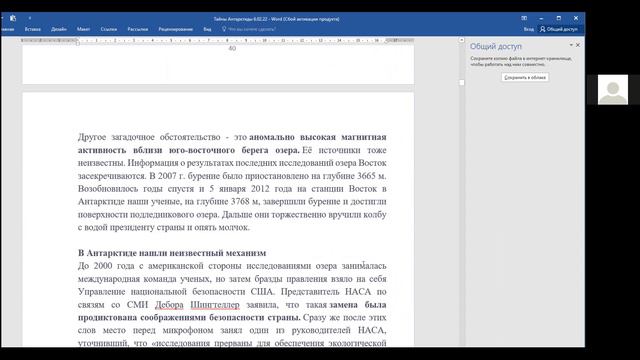Click the page number 40 in the footer
Screen dimensions: 640x360
click(232, 48)
